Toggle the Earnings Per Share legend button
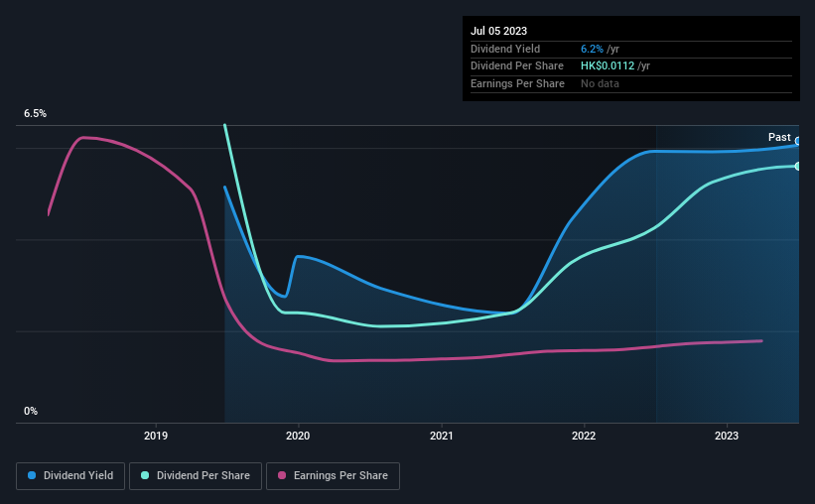The image size is (815, 504). 333,476
